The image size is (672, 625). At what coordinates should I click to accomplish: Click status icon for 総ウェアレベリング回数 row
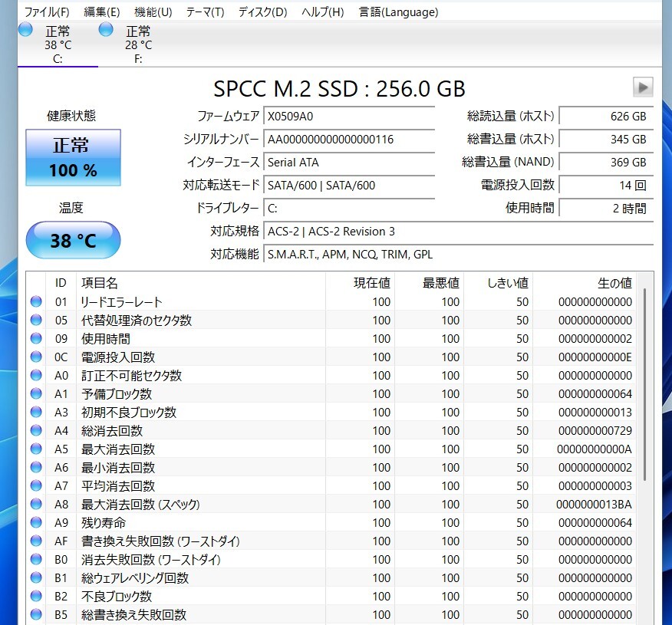pyautogui.click(x=36, y=578)
